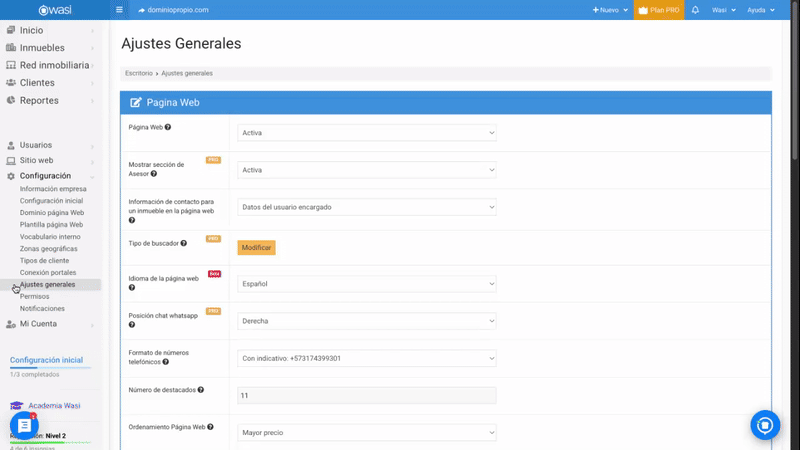
Task: Select Vocabulario interno
Action: (x=50, y=237)
